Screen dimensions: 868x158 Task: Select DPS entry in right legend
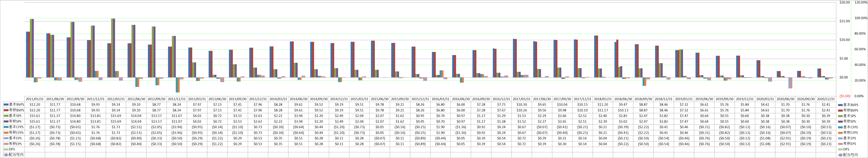pyautogui.click(x=843, y=150)
